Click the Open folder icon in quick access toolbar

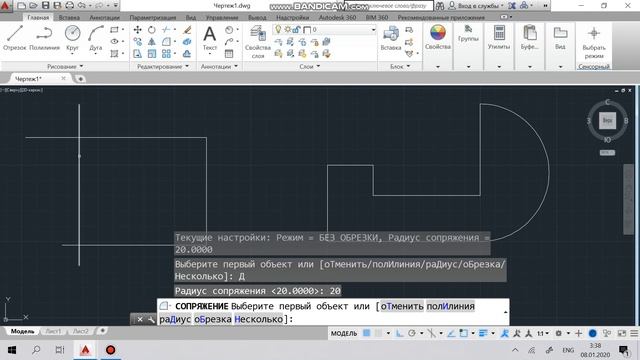tap(33, 6)
